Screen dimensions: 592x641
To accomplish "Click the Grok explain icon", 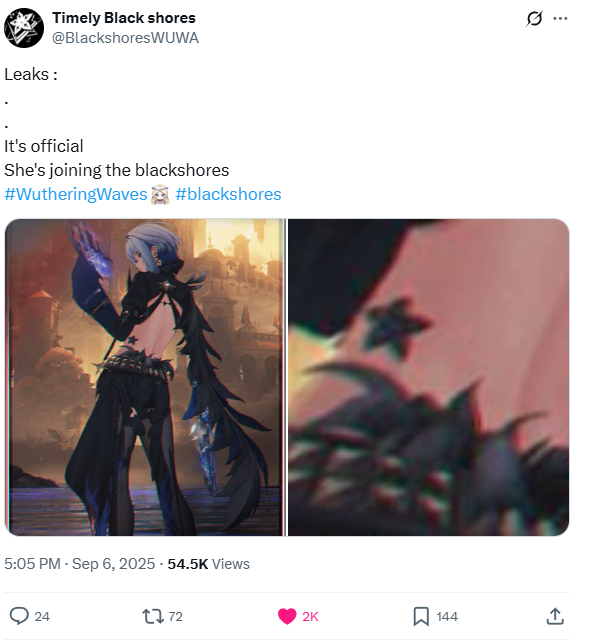I will [x=534, y=18].
